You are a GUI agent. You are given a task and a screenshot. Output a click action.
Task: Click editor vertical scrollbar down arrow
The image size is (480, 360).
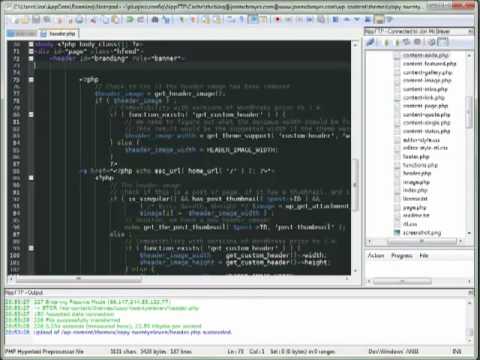click(x=355, y=271)
